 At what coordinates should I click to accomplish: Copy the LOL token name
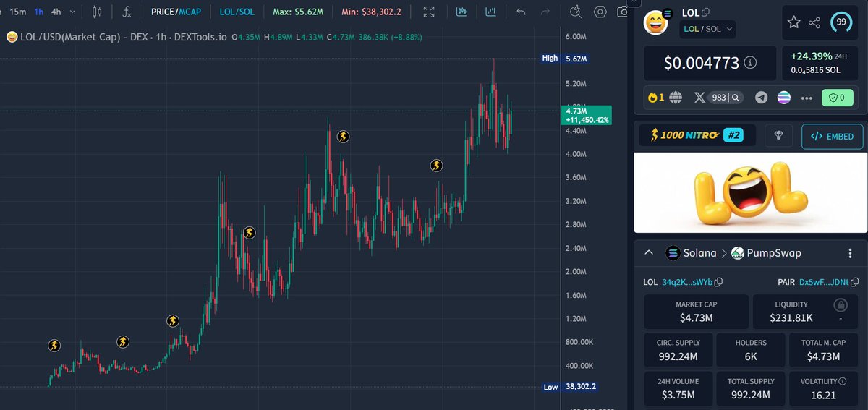705,12
